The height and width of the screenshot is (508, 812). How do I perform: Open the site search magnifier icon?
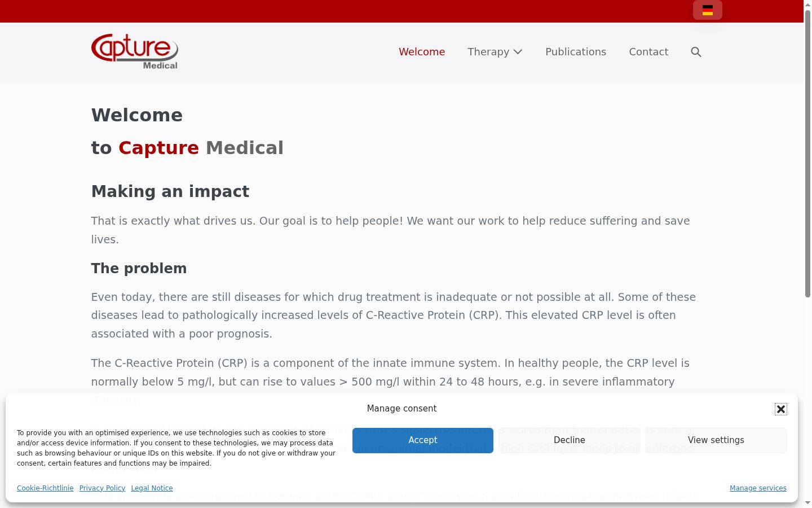coord(696,52)
